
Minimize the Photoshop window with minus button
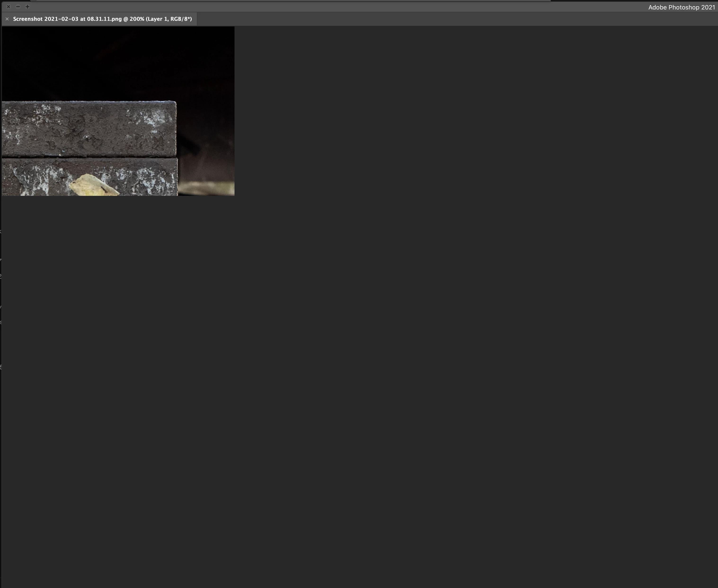(x=18, y=6)
